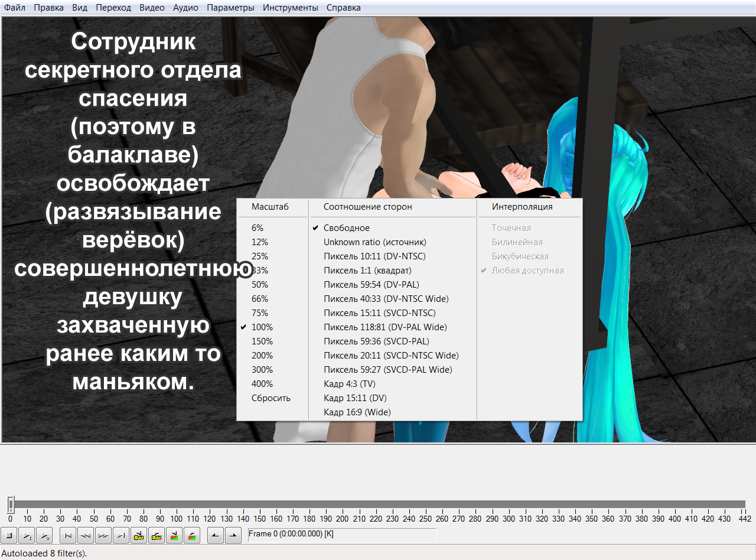Open the Переход menu
This screenshot has width=756, height=560.
tap(113, 8)
